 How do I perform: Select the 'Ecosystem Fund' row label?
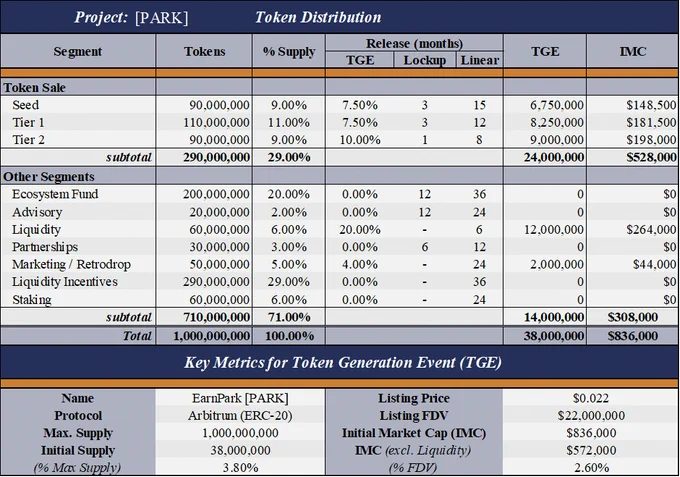point(55,194)
